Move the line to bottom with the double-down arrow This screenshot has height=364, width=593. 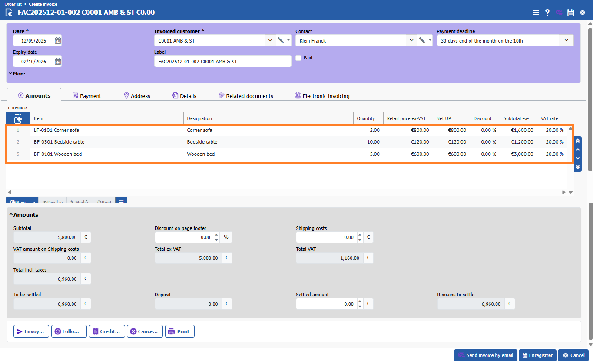tap(577, 167)
